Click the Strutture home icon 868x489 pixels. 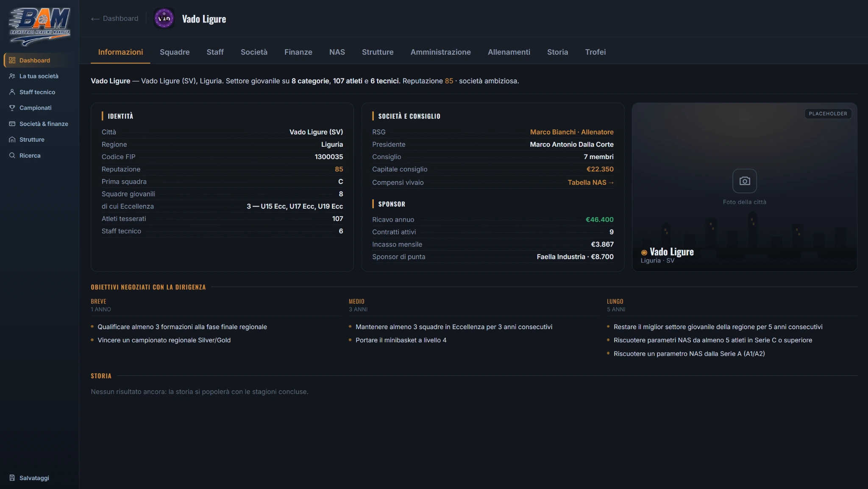point(12,140)
